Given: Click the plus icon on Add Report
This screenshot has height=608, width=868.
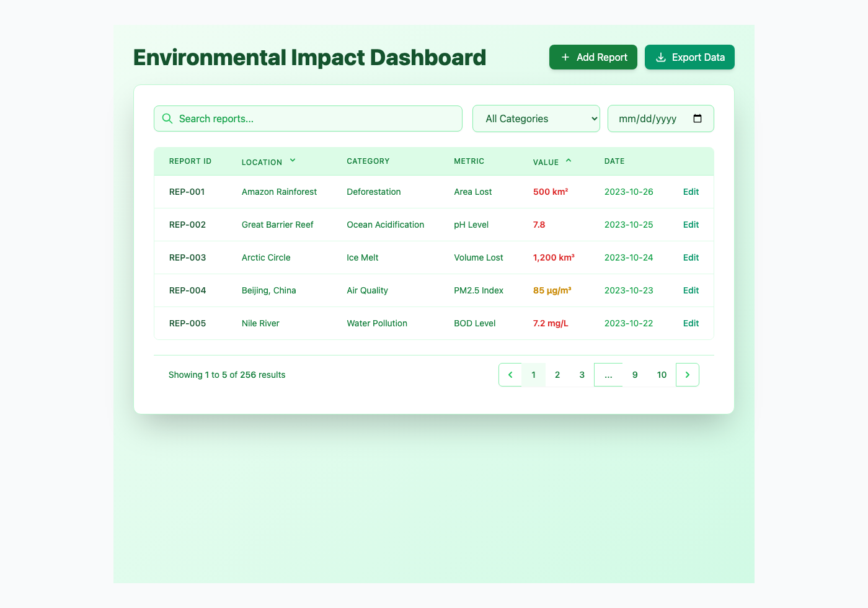Looking at the screenshot, I should click(565, 57).
